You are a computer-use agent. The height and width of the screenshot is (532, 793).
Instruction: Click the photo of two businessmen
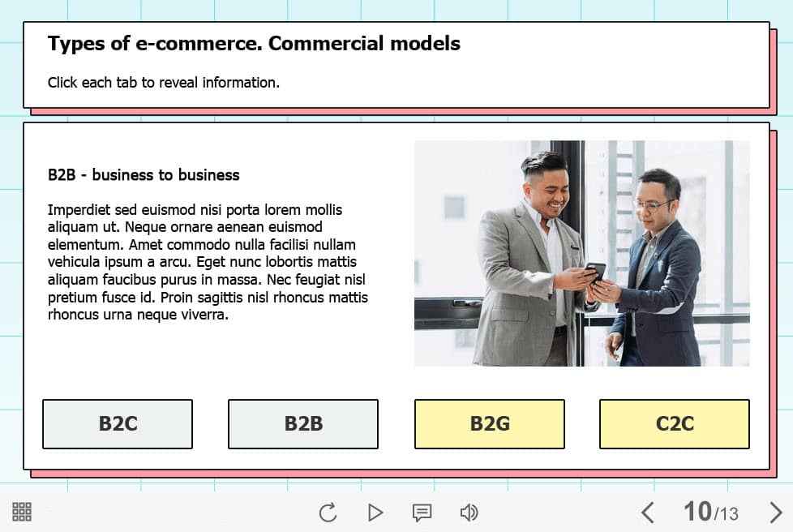pyautogui.click(x=581, y=253)
